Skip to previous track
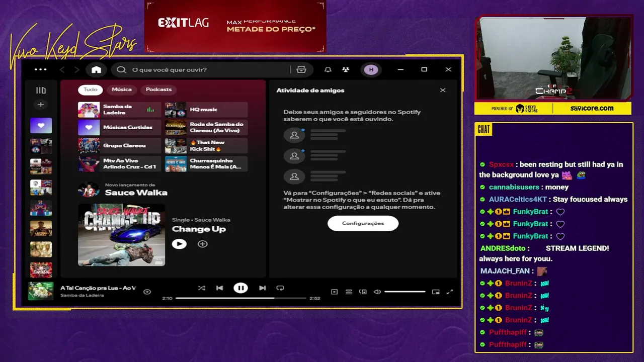Screen dimensions: 644x362 pos(219,288)
